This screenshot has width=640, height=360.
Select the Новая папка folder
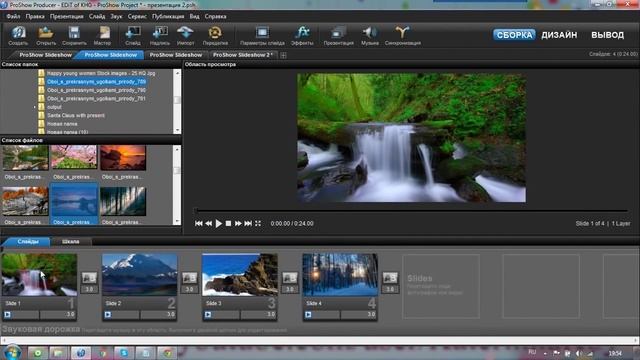pos(62,124)
